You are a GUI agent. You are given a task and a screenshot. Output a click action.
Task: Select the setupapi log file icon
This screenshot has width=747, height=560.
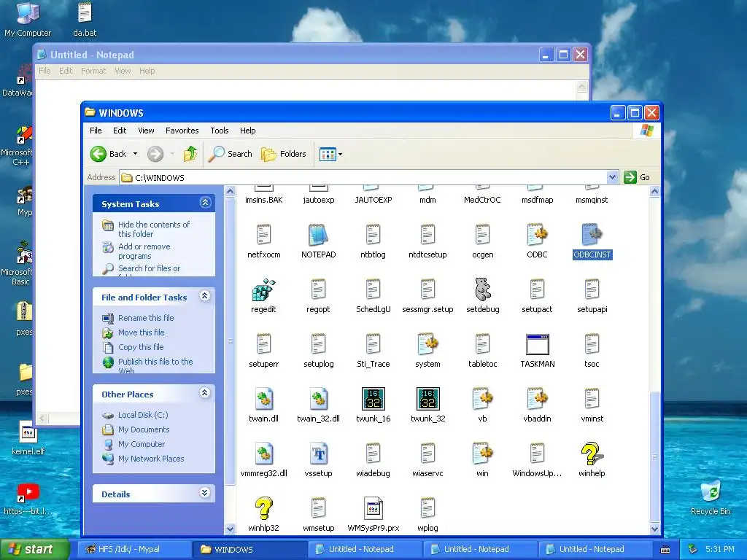point(592,289)
